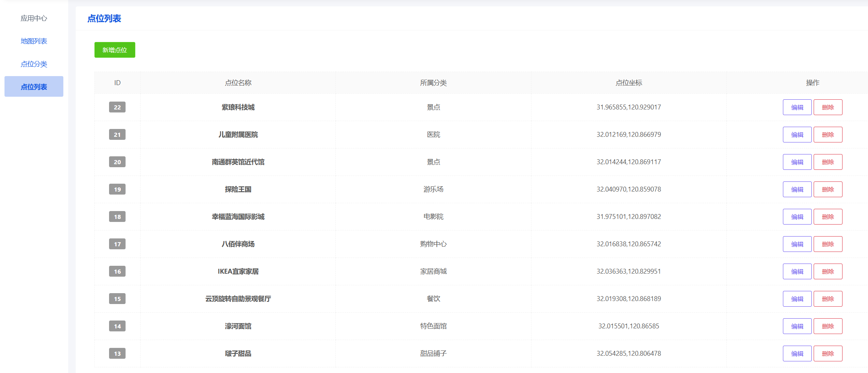The width and height of the screenshot is (868, 373).
Task: Edit the 探险王国 point
Action: pos(797,189)
